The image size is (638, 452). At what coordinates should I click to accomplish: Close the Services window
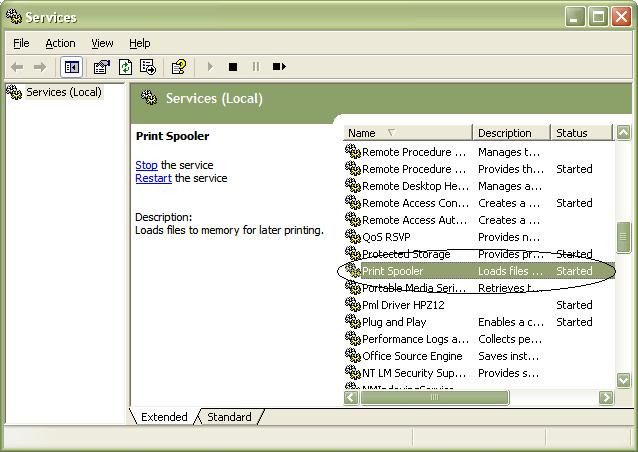[621, 17]
